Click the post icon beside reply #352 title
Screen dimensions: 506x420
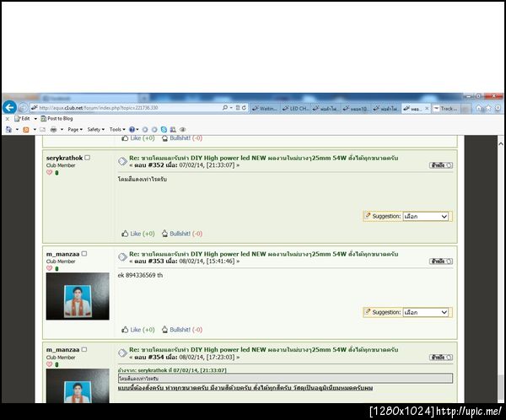(x=122, y=161)
